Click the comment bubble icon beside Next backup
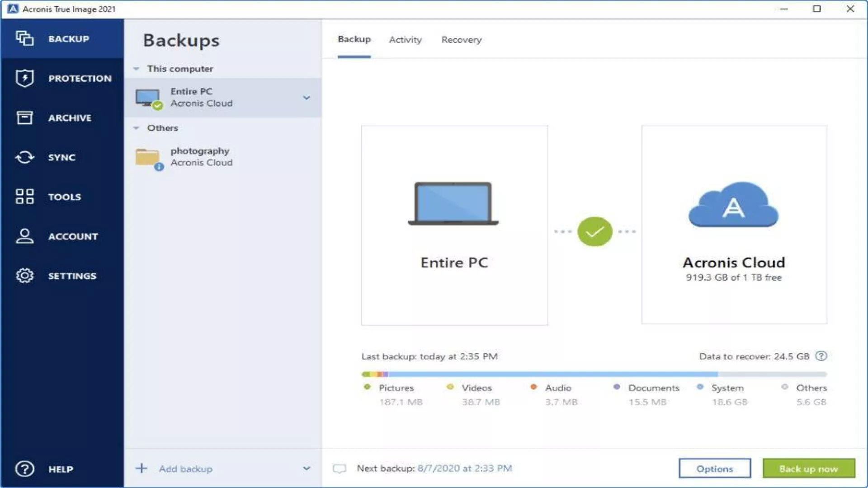This screenshot has width=868, height=488. [339, 469]
